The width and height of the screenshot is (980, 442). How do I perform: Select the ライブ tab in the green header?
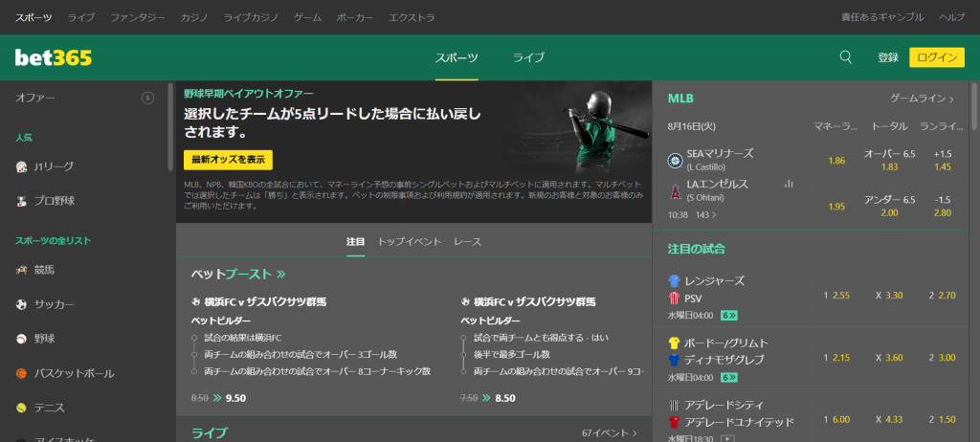528,57
